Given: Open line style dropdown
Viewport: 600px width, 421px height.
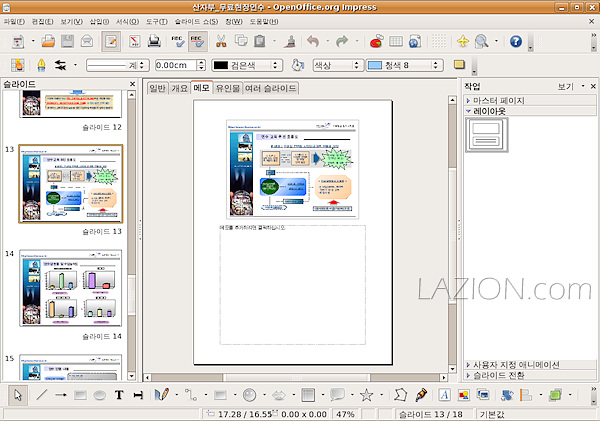Looking at the screenshot, I should [117, 65].
